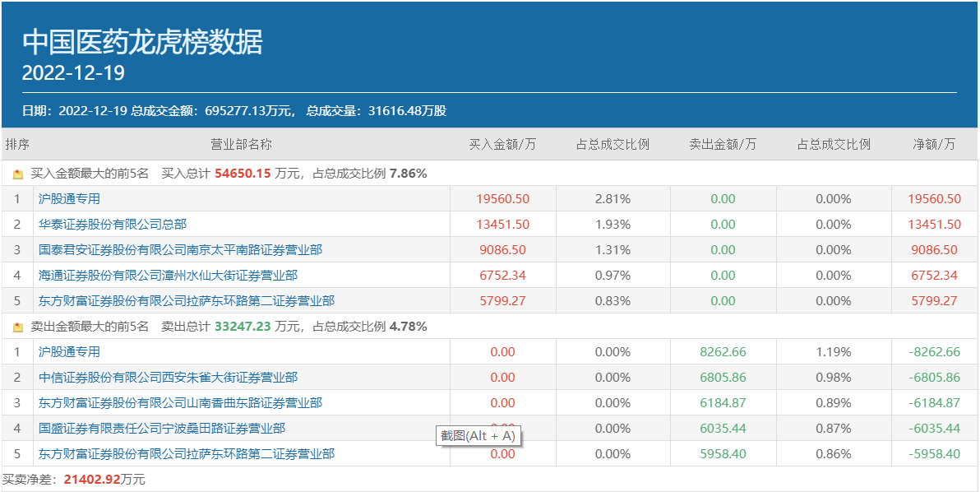Click the 中国医药龙虎榜数据 page title

tap(142, 42)
